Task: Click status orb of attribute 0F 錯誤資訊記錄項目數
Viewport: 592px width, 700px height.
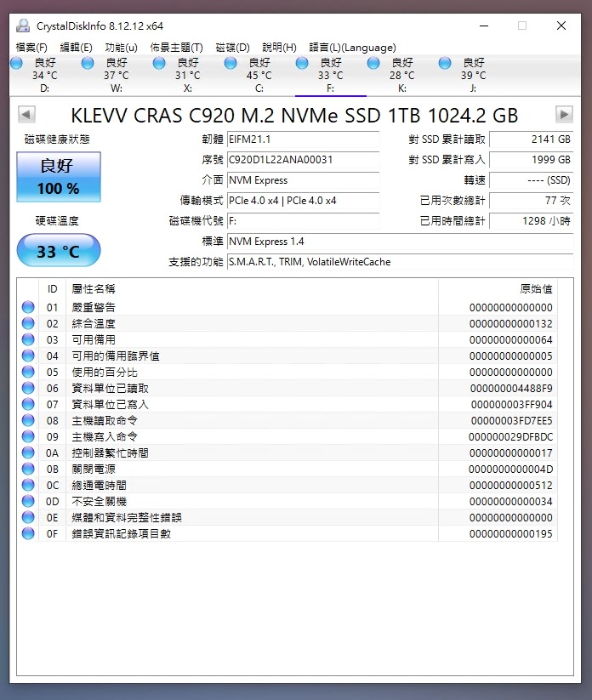Action: [x=28, y=533]
